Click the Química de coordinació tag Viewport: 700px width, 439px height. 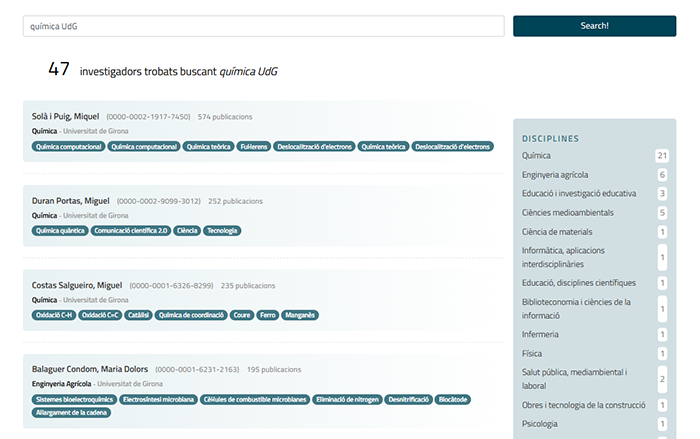pyautogui.click(x=190, y=314)
